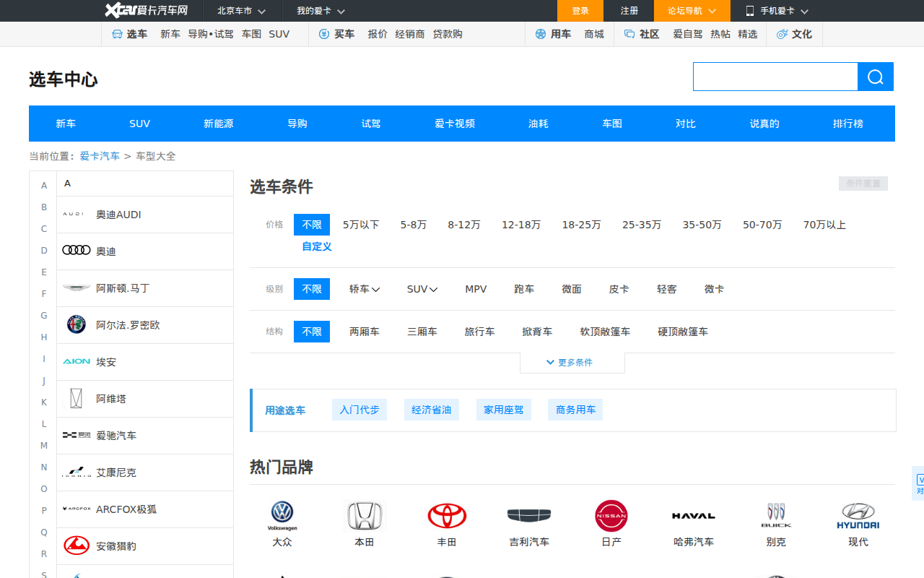924x578 pixels.
Task: Click the 社区 chat icon in the nav bar
Action: coord(629,34)
